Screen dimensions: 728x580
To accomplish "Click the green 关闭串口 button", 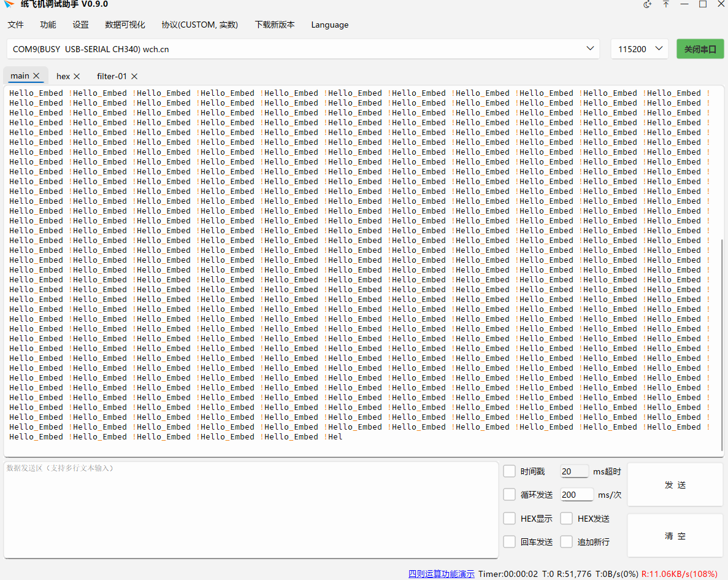I will tap(700, 49).
